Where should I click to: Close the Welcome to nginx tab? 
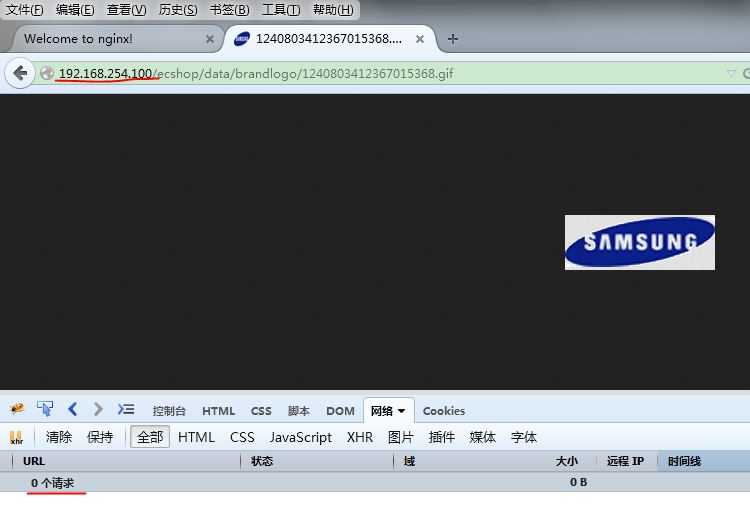coord(210,39)
